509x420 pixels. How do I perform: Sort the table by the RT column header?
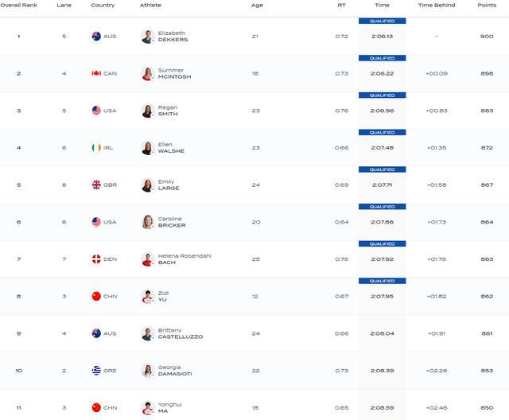[x=341, y=6]
